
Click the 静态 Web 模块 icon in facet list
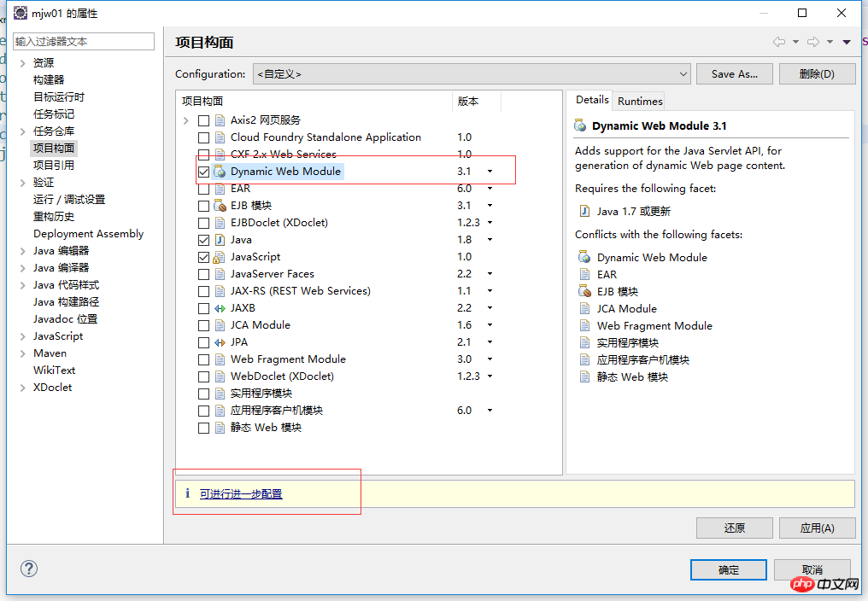coord(220,428)
